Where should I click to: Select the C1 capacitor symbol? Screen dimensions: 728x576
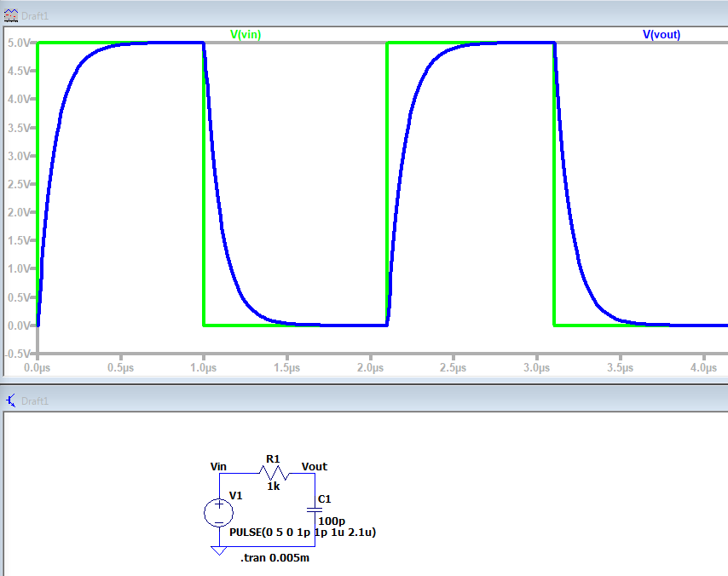[x=315, y=510]
